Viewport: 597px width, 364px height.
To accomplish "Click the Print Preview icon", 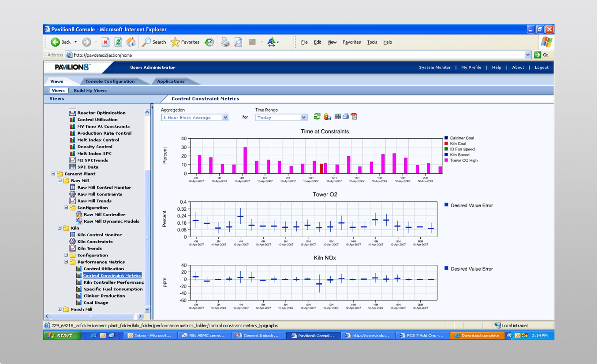I will pyautogui.click(x=238, y=42).
